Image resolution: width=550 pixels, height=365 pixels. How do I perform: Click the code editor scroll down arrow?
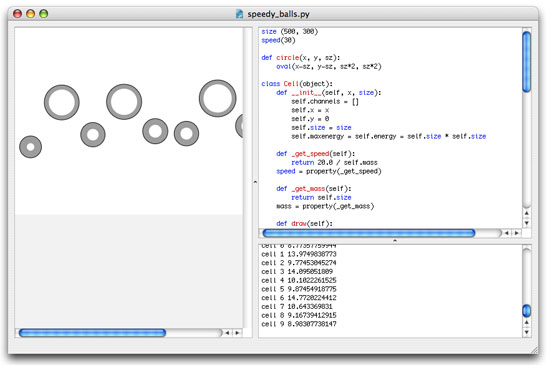point(526,223)
